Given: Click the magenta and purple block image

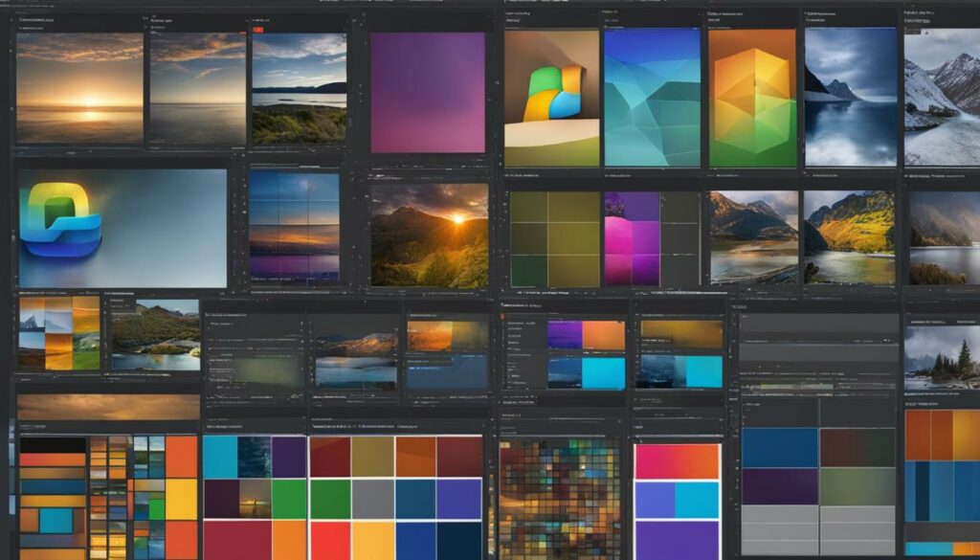Looking at the screenshot, I should click(632, 238).
